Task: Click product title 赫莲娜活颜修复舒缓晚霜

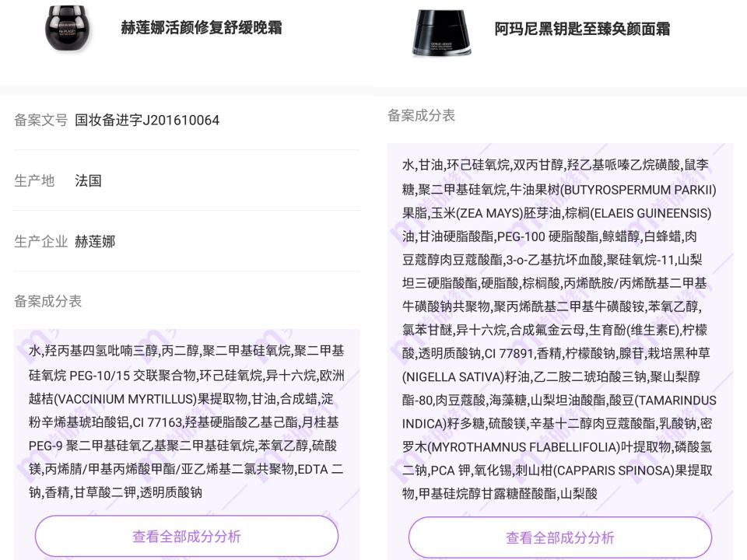Action: pyautogui.click(x=201, y=27)
